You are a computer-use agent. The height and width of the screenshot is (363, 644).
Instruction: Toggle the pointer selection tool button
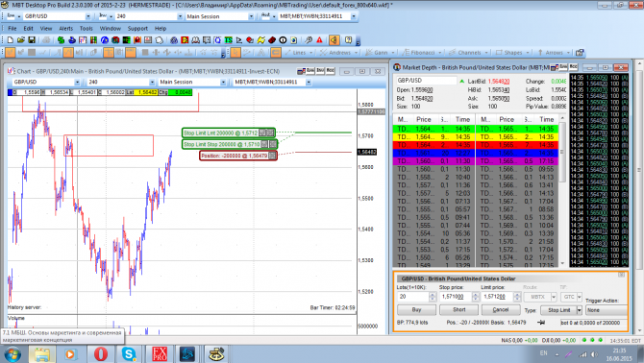(x=235, y=53)
